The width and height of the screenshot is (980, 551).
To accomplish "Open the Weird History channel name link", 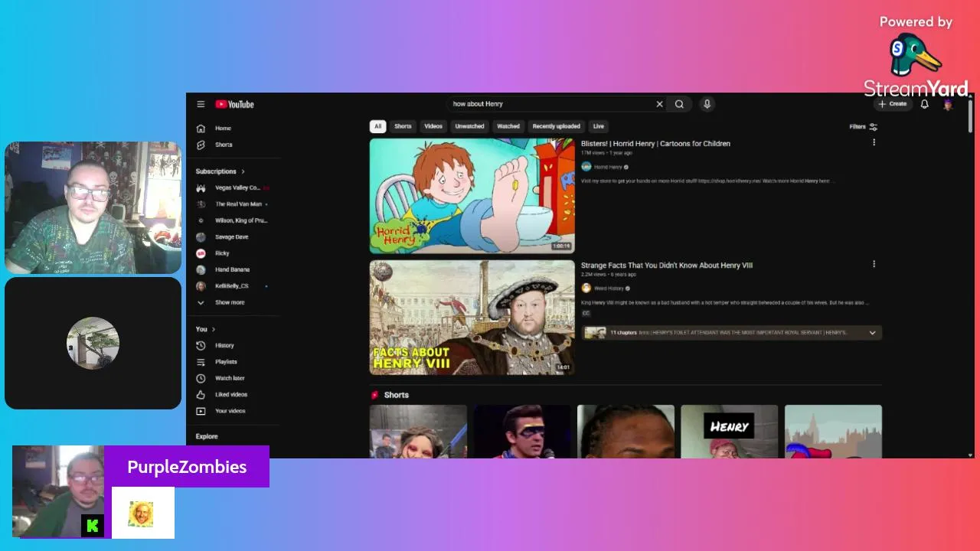I will (609, 289).
